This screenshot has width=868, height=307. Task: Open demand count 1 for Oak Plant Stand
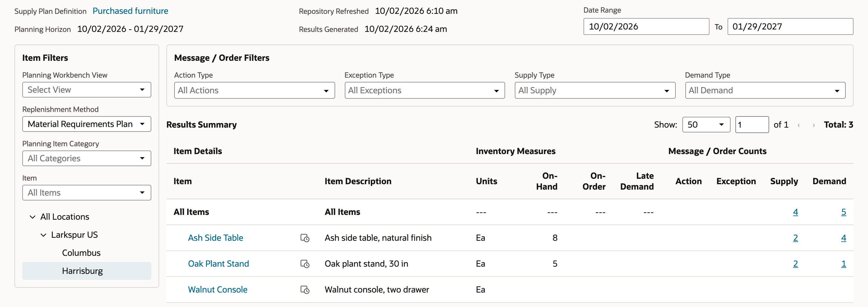(843, 264)
